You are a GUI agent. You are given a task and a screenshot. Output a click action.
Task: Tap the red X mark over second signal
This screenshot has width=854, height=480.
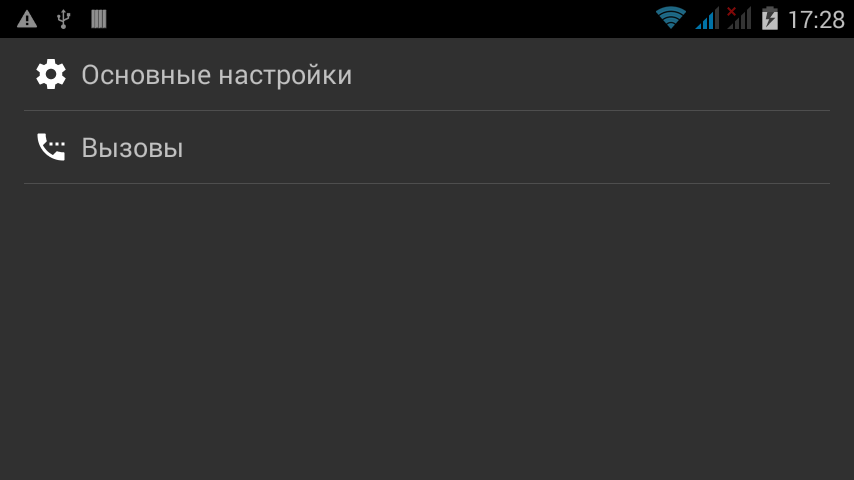point(731,11)
